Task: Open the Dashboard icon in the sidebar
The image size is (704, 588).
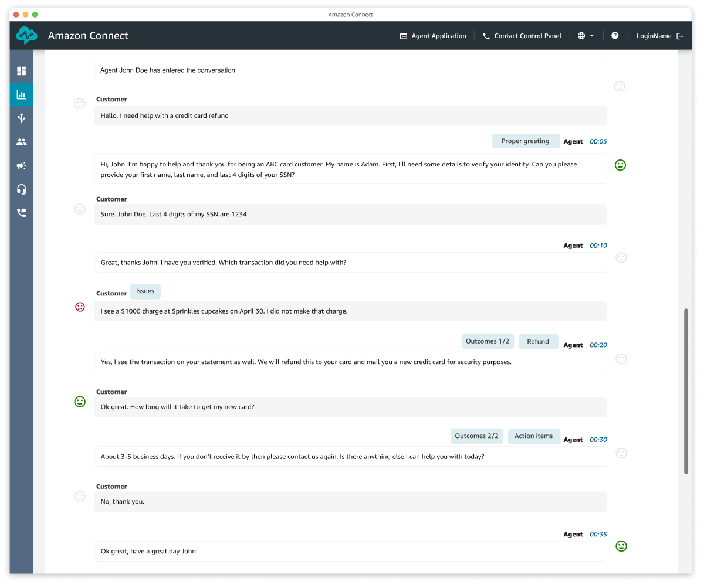Action: (x=21, y=70)
